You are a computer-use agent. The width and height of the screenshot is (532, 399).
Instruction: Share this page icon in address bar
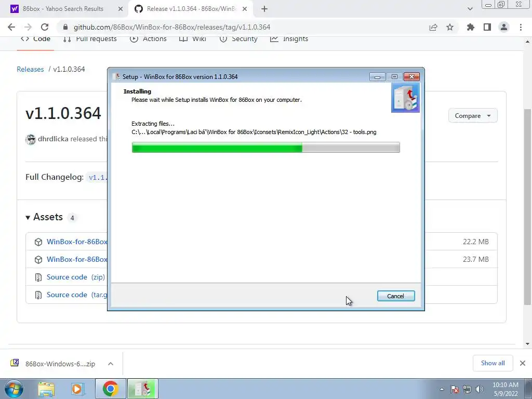click(433, 27)
